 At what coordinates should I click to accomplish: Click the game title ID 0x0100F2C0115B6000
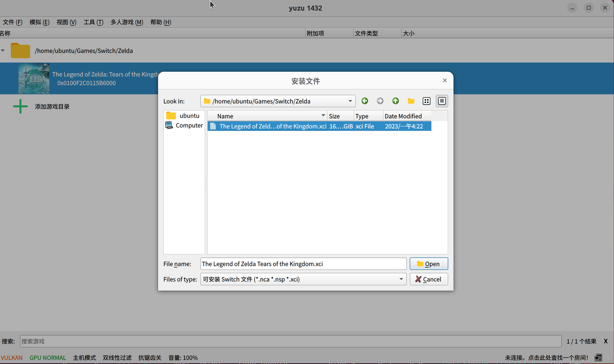[x=86, y=83]
